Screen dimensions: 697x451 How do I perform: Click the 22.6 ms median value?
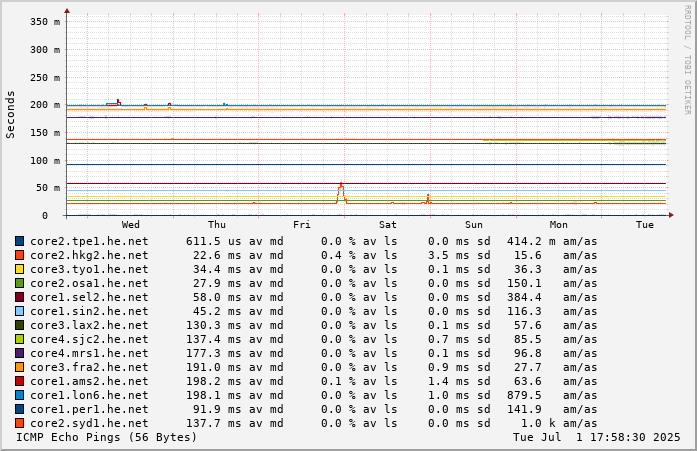pos(217,255)
